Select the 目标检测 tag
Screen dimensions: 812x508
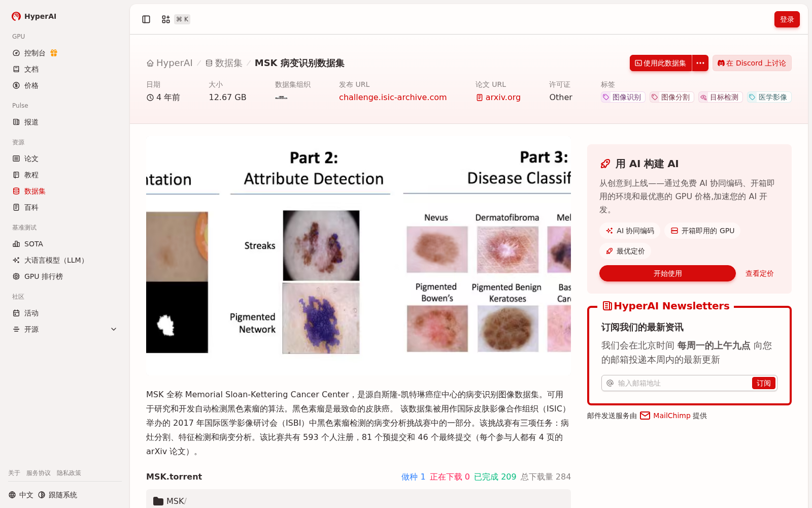[720, 97]
